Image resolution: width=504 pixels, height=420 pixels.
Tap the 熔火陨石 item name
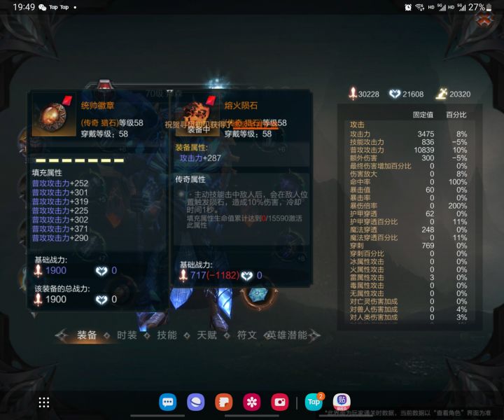point(241,106)
